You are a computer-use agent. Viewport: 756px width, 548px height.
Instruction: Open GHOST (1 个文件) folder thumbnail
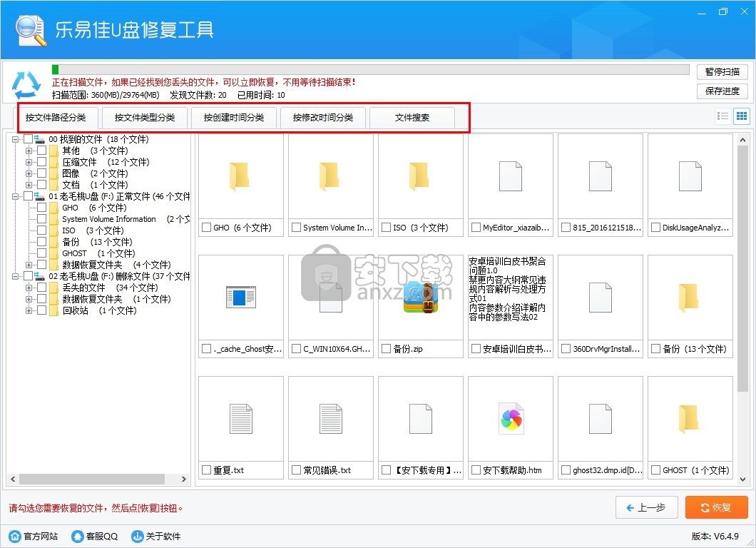pyautogui.click(x=688, y=417)
